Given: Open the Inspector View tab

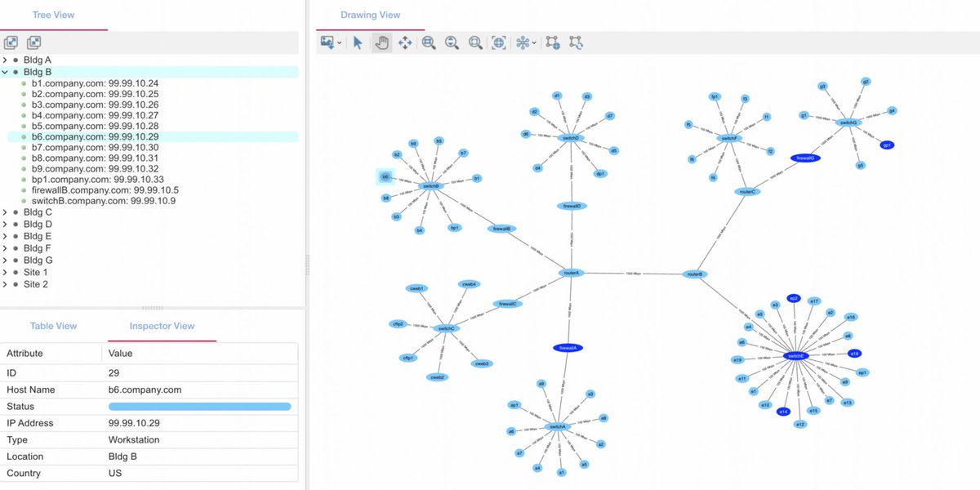Looking at the screenshot, I should (x=162, y=326).
